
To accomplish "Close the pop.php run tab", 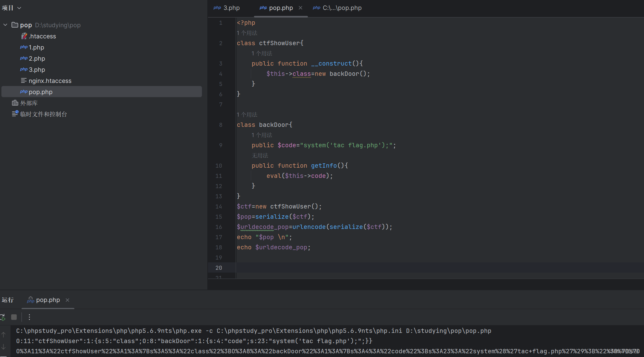I will click(x=67, y=300).
